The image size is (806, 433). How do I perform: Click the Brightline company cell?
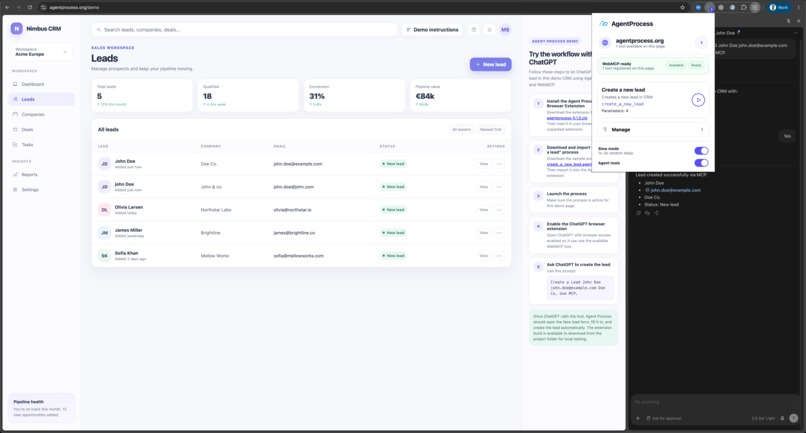point(210,233)
